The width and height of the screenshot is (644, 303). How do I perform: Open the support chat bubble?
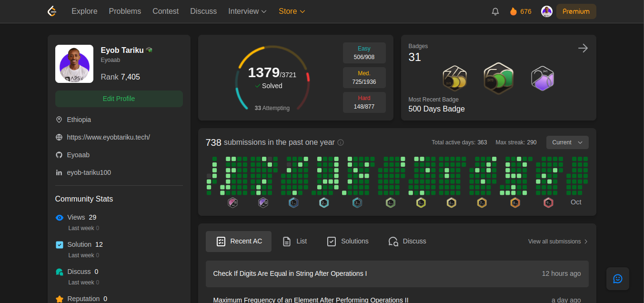tap(618, 279)
